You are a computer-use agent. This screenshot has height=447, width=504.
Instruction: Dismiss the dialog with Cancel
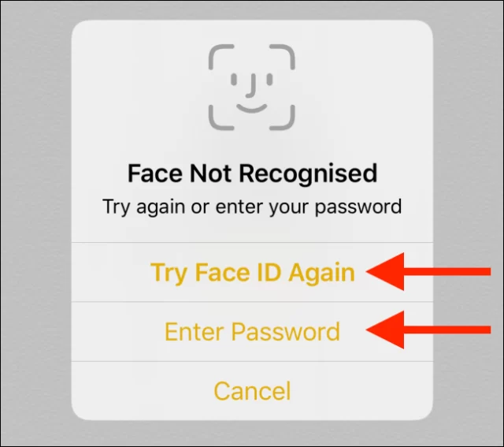252,391
